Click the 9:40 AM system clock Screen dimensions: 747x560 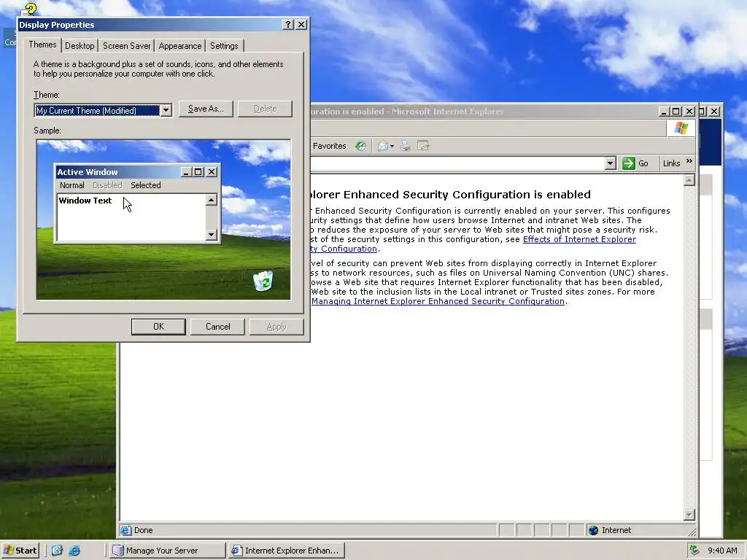tap(722, 551)
